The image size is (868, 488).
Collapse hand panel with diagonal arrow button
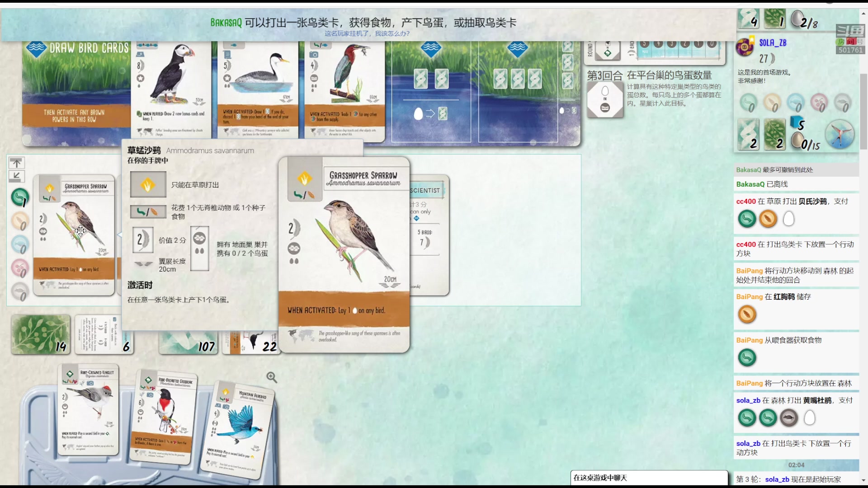17,176
